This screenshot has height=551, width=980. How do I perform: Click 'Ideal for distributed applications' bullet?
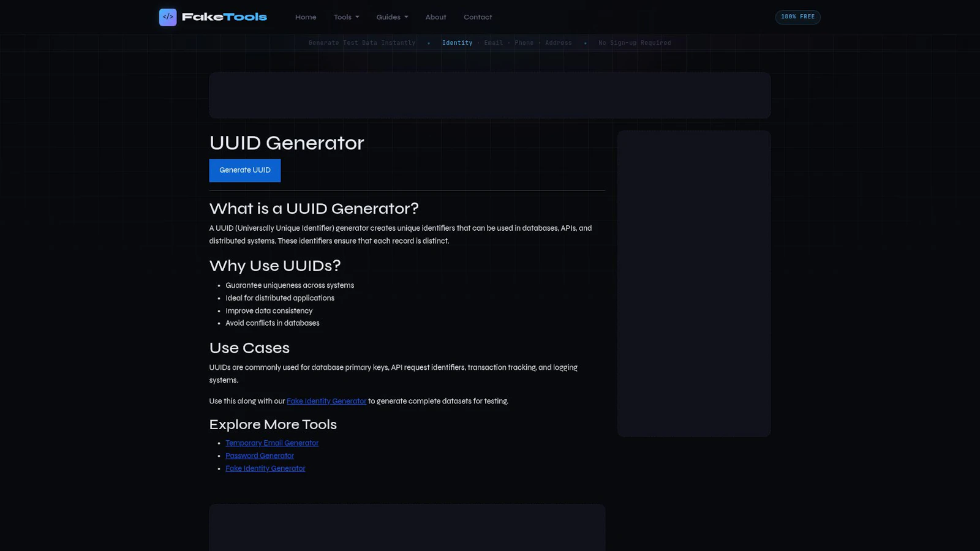click(x=280, y=298)
